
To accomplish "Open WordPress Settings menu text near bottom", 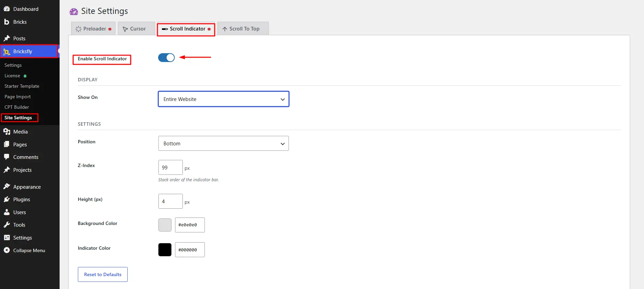I will [x=23, y=238].
